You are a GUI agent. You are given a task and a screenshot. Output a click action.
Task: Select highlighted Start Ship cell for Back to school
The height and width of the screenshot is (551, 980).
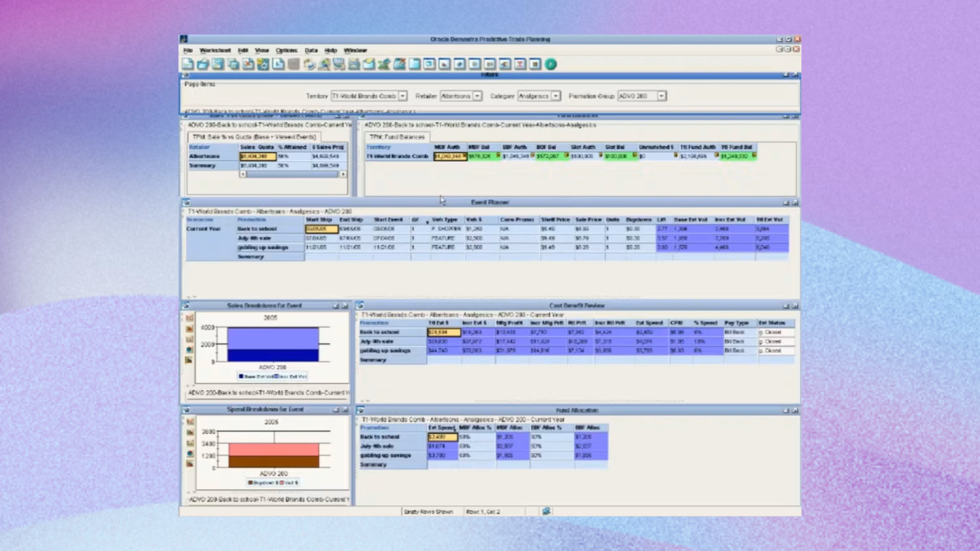point(322,229)
